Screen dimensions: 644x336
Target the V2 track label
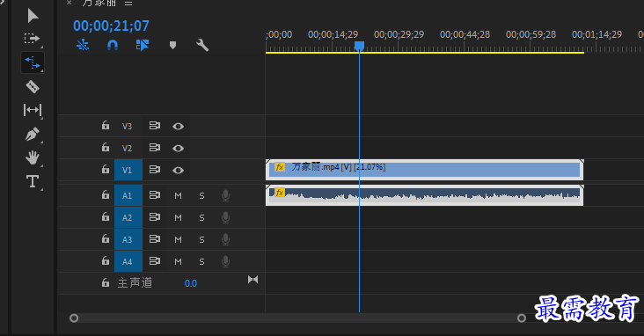pos(128,149)
